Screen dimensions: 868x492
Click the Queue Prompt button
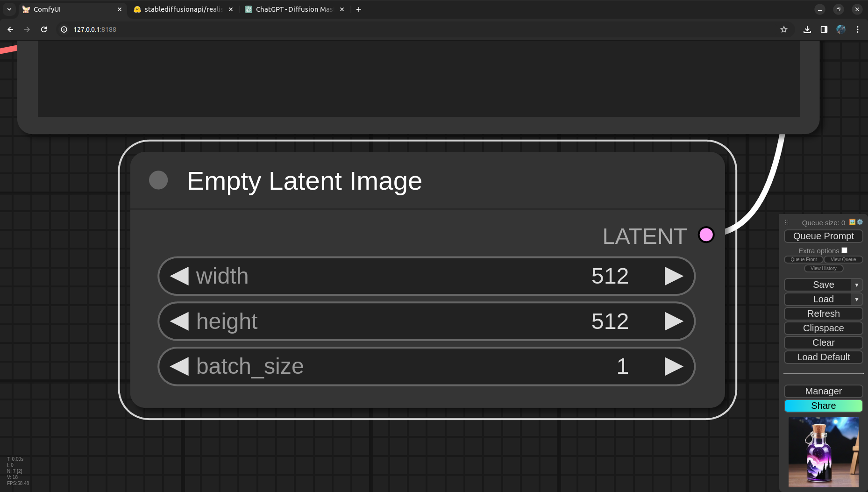(x=823, y=236)
